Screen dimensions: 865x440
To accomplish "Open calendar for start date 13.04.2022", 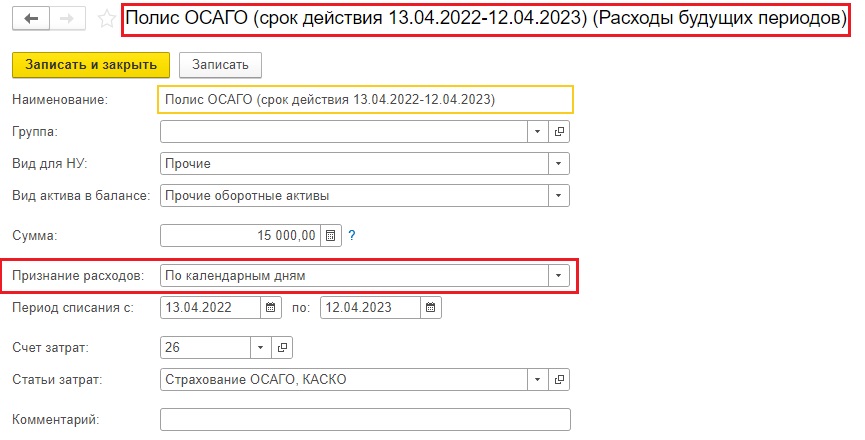I will [270, 307].
